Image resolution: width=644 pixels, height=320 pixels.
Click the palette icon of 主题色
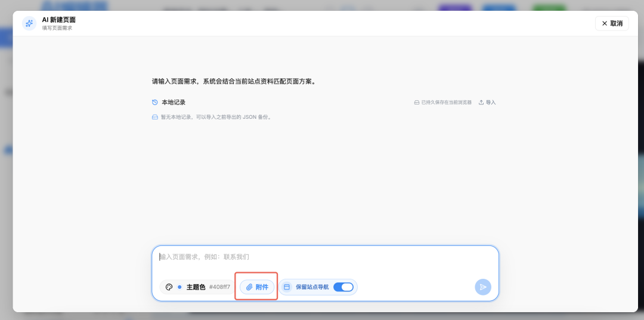click(x=169, y=287)
